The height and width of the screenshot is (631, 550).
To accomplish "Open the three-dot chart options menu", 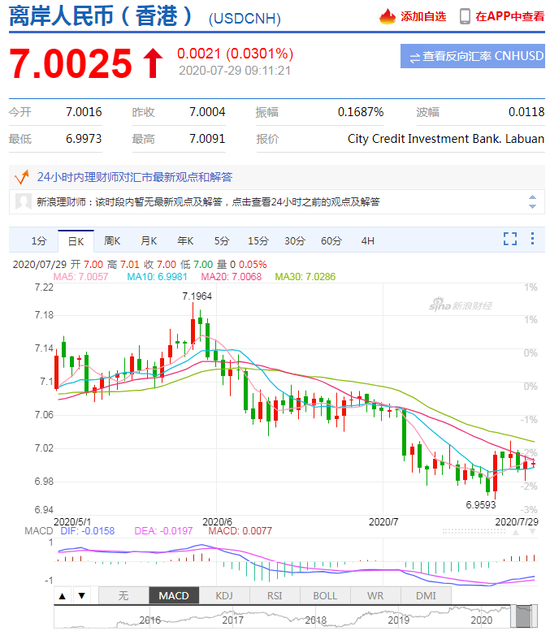I will point(533,238).
